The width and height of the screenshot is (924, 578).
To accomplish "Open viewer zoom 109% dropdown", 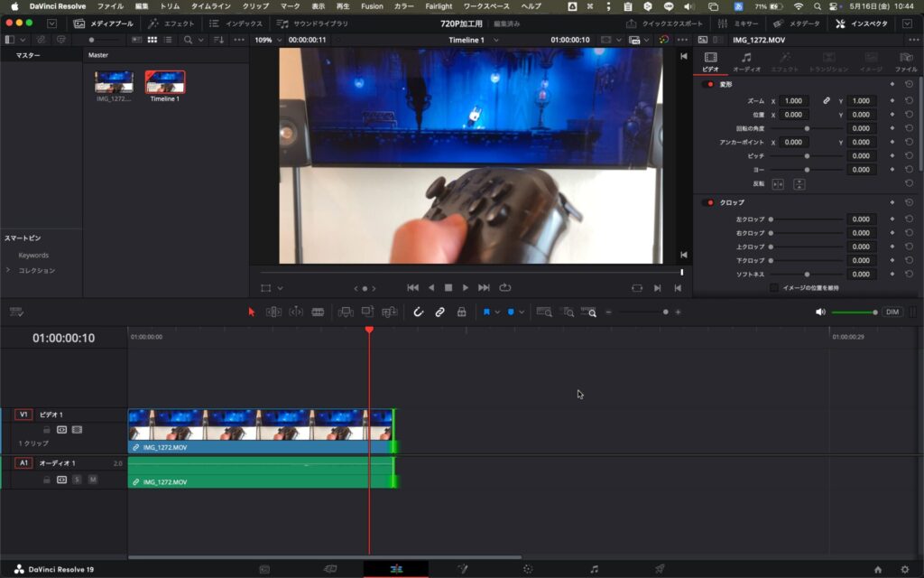I will (267, 40).
